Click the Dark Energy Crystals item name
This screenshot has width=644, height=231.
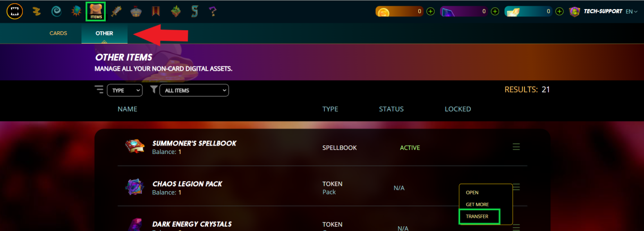point(192,224)
